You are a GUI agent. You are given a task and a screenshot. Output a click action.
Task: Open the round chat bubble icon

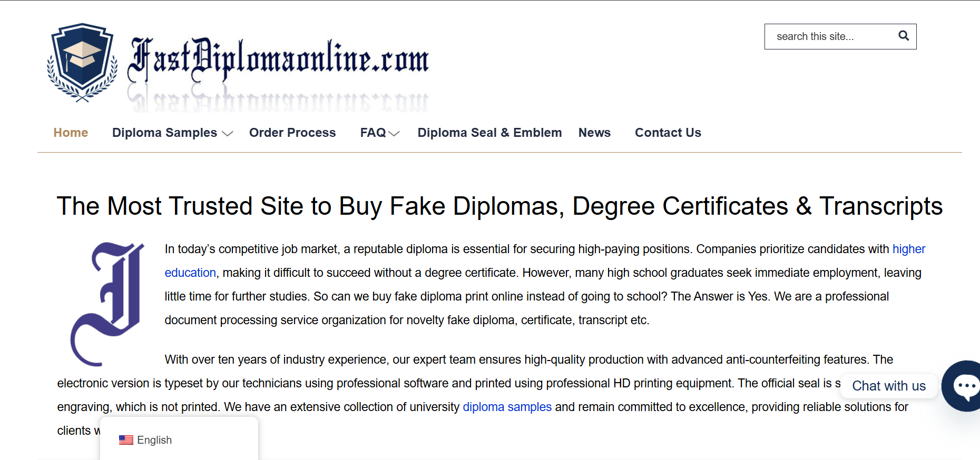tap(964, 386)
